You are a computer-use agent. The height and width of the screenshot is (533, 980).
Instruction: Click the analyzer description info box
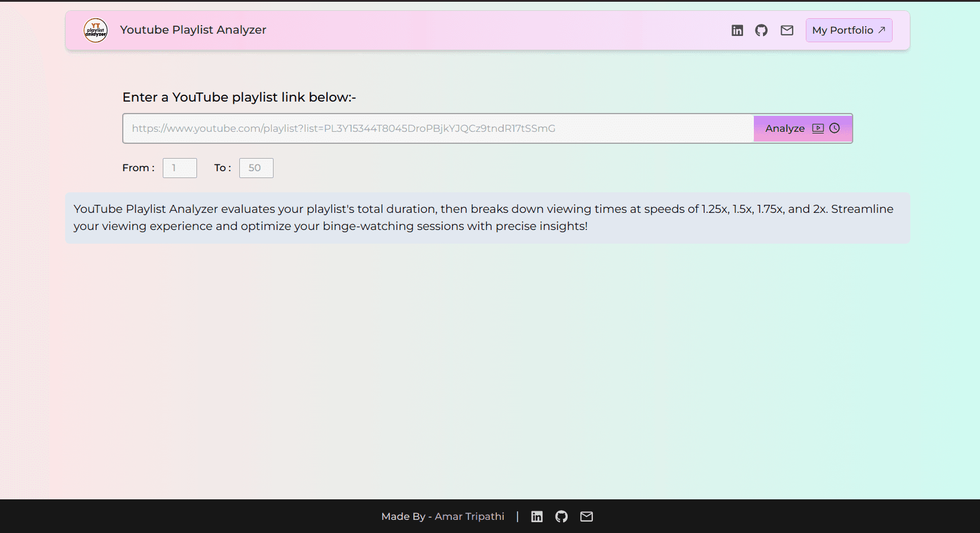[x=488, y=218]
